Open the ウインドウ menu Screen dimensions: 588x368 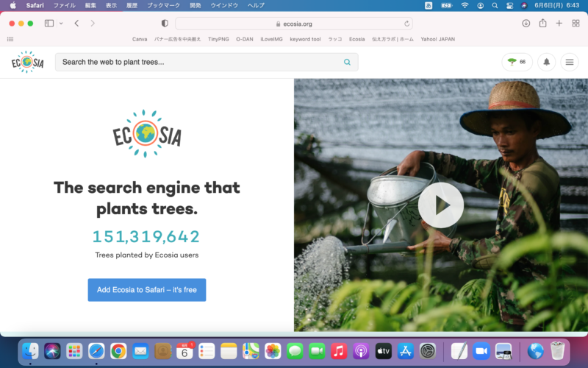tap(224, 5)
